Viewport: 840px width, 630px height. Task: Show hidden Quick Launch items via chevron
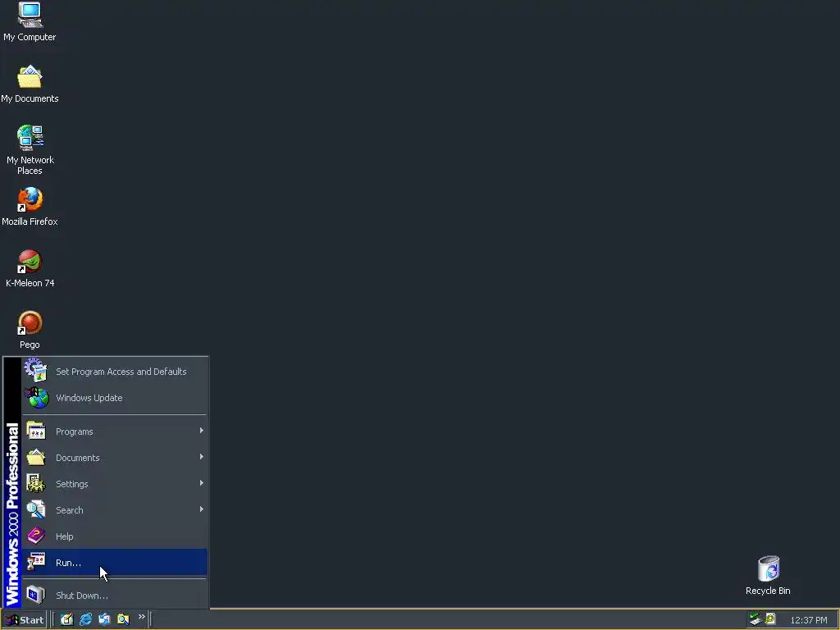141,617
